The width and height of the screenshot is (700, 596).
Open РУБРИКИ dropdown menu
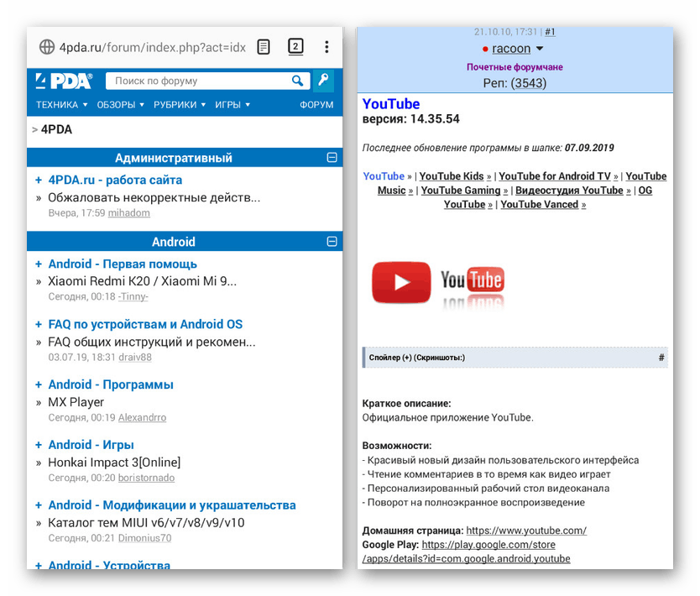[x=180, y=105]
